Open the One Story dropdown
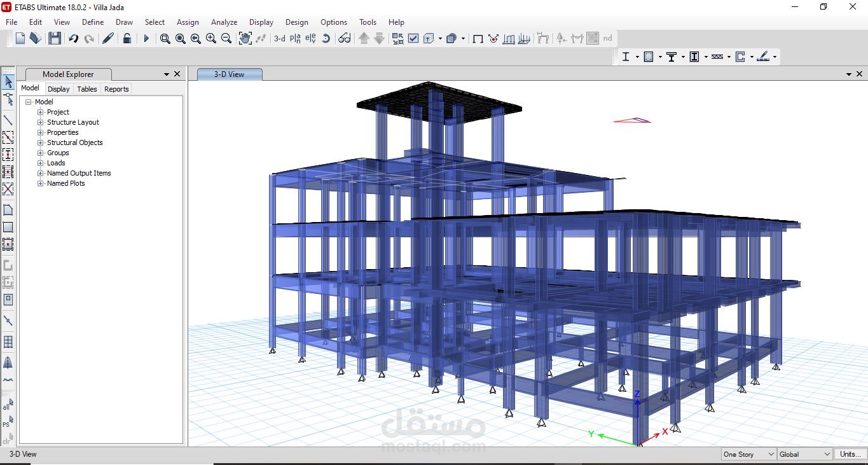 point(749,454)
